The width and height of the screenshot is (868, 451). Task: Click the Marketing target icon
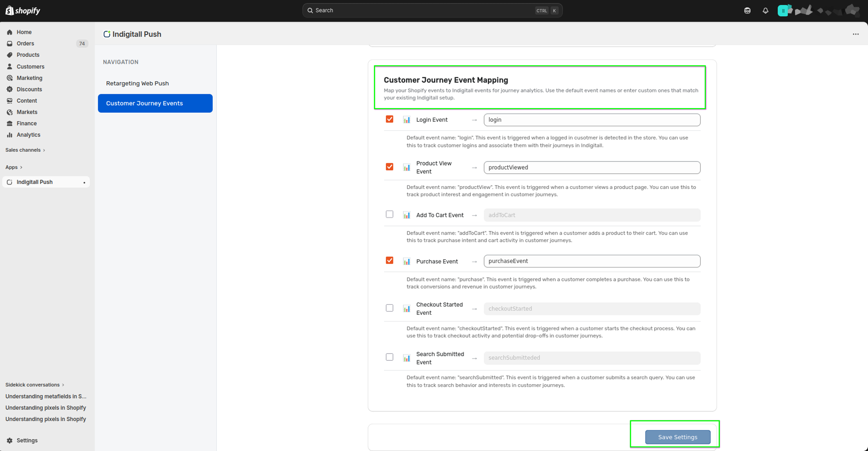pyautogui.click(x=9, y=78)
